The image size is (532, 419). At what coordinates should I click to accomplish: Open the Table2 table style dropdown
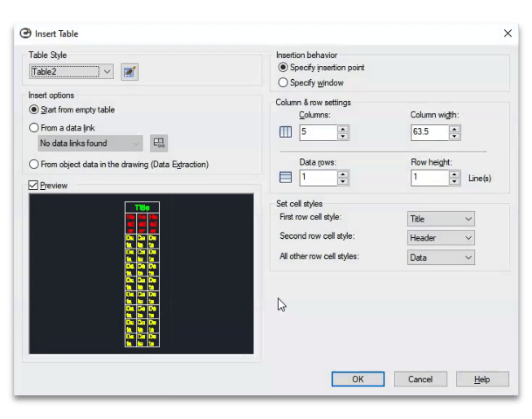point(72,72)
